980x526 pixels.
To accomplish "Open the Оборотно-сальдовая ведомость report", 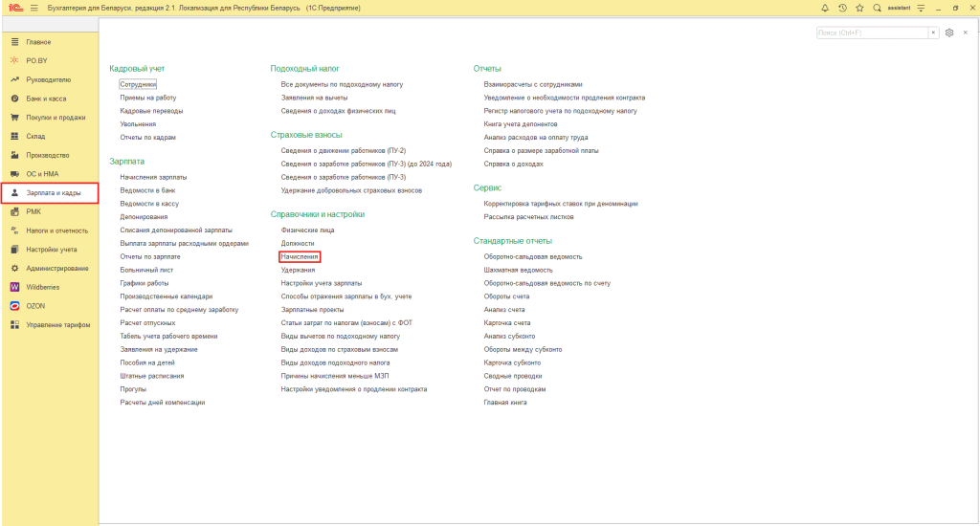I will (533, 256).
